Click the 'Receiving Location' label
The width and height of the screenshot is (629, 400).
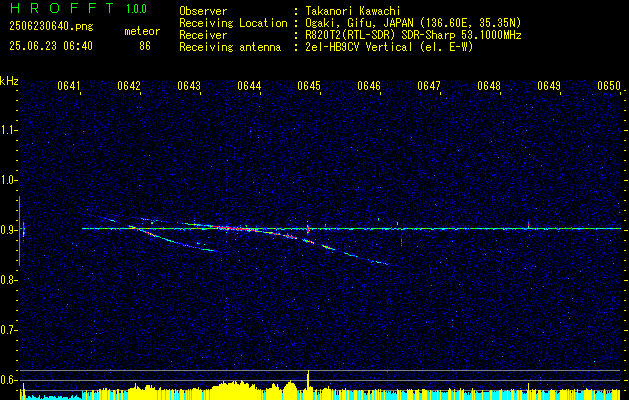(x=233, y=23)
